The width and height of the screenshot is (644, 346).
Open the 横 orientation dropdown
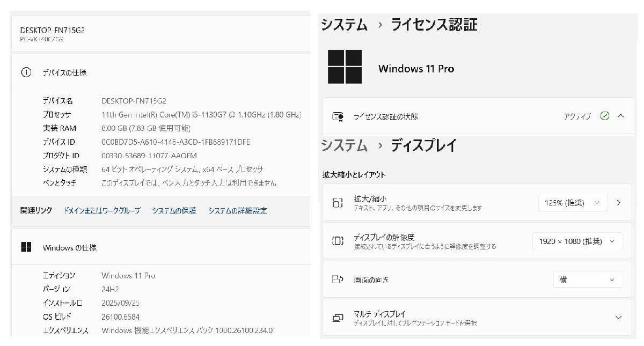coord(588,279)
